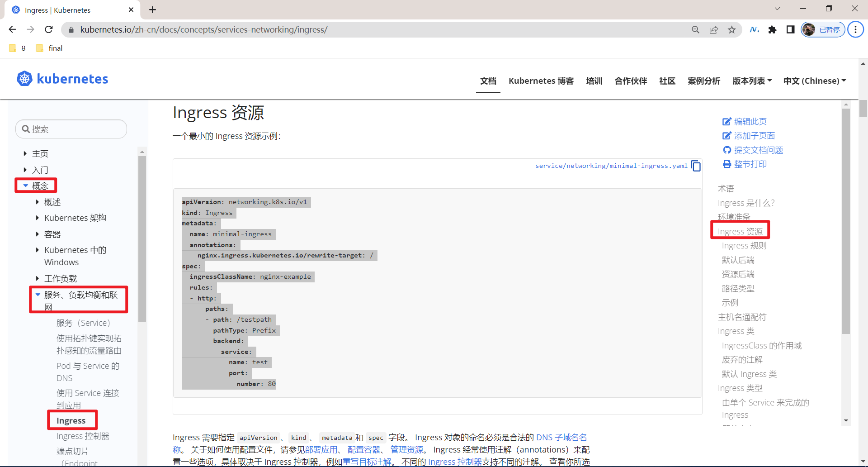Open a new browser tab
Viewport: 868px width, 467px height.
[153, 10]
